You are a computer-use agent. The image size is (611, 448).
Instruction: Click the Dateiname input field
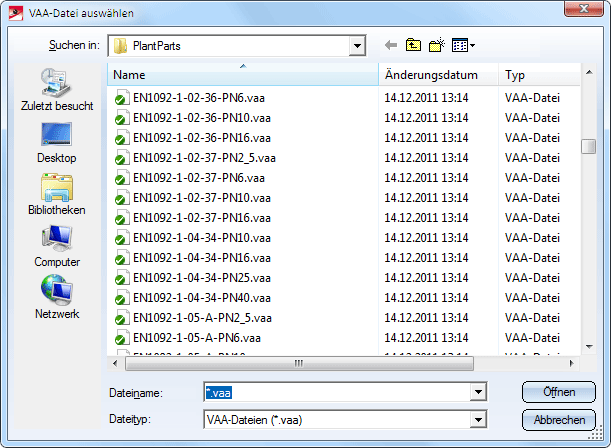click(x=337, y=392)
